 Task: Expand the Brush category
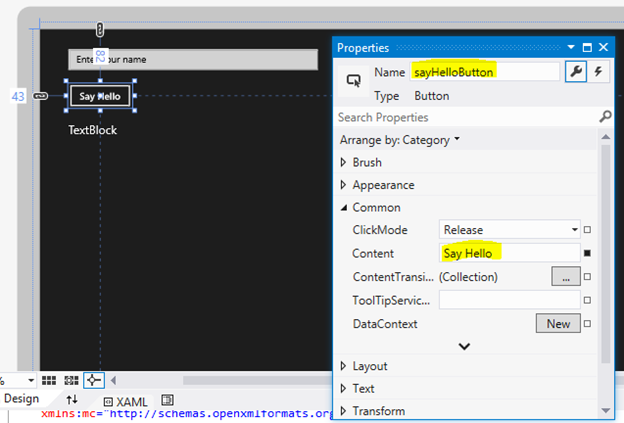tap(343, 162)
